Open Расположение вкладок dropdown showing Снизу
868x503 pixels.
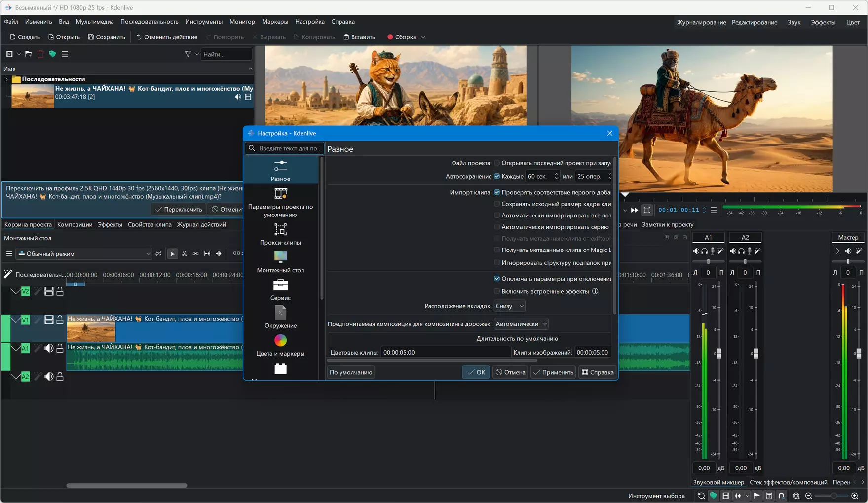click(x=509, y=306)
